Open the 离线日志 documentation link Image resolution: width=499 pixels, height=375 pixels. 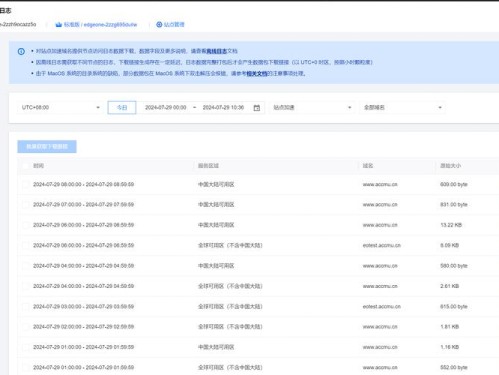tap(216, 51)
